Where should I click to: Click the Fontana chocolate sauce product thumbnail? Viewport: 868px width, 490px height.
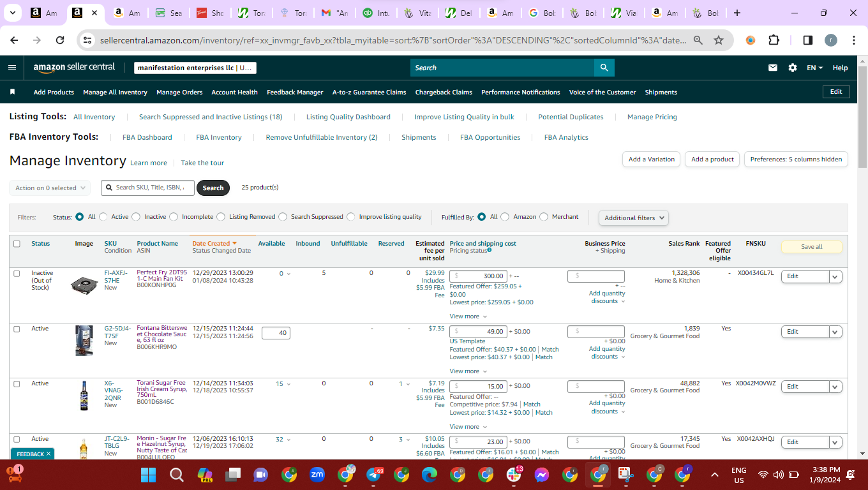click(84, 340)
